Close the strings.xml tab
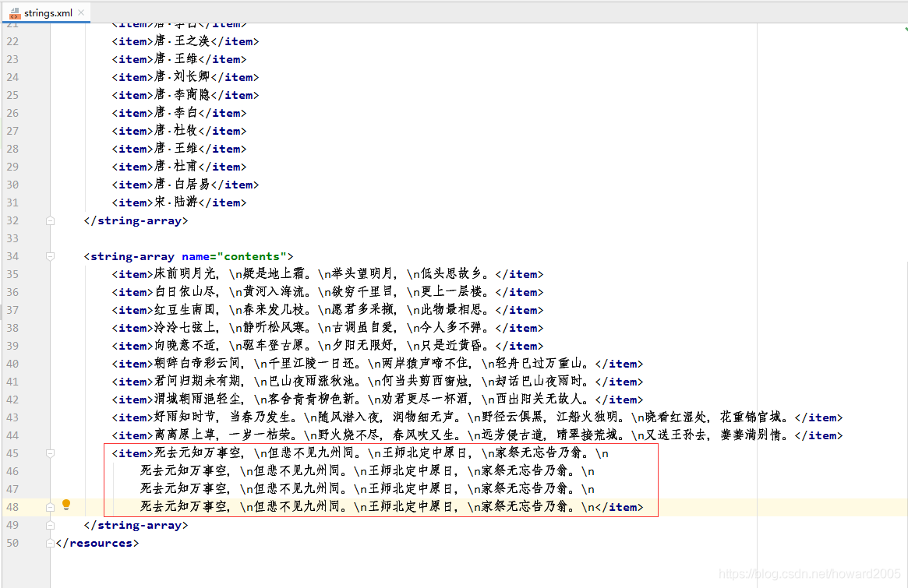The width and height of the screenshot is (908, 588). [x=81, y=12]
